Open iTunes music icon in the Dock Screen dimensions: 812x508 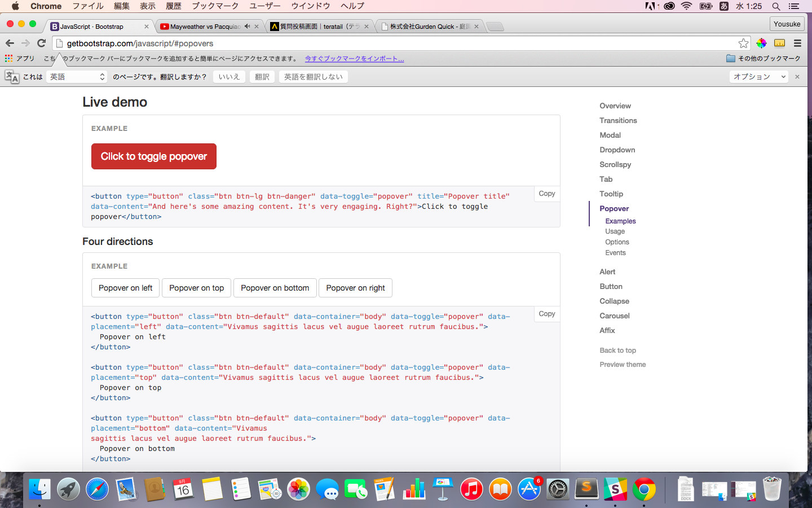click(x=471, y=489)
